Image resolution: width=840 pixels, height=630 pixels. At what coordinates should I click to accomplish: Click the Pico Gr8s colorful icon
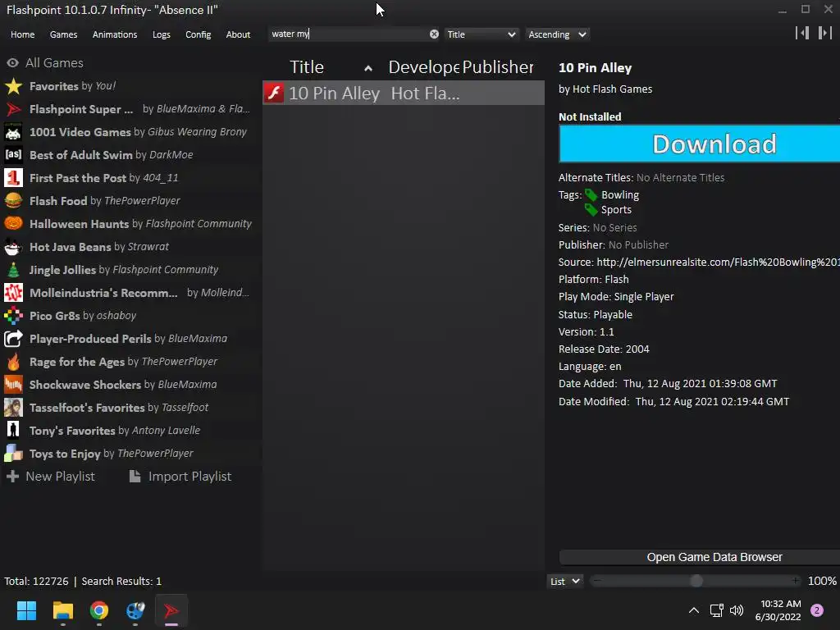coord(13,316)
